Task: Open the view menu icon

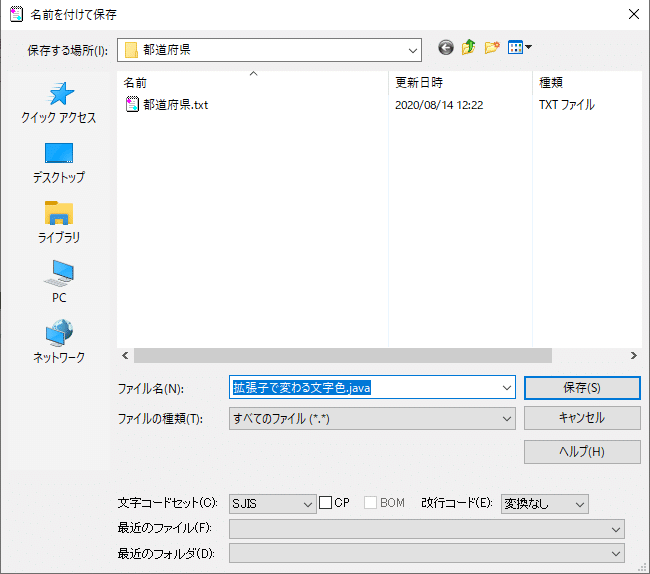Action: (519, 48)
